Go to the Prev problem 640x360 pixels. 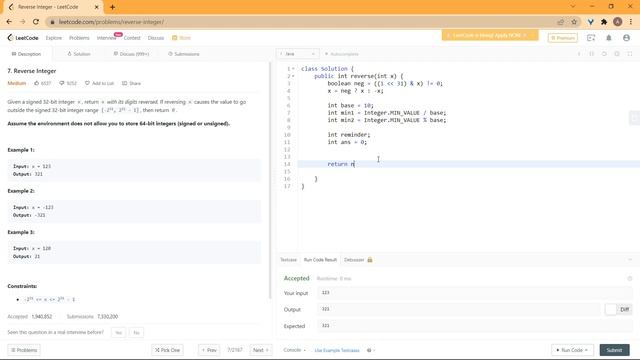pos(209,350)
